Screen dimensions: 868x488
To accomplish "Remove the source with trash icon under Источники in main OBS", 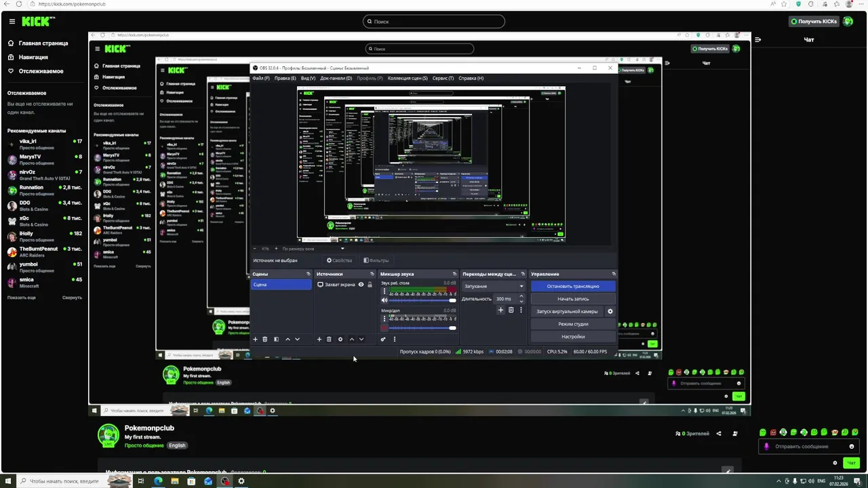I will 329,340.
